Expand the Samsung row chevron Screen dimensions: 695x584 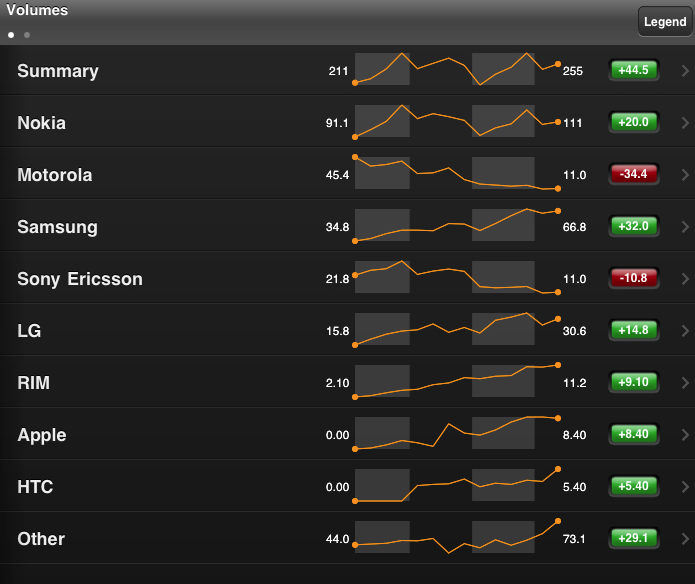(x=685, y=226)
